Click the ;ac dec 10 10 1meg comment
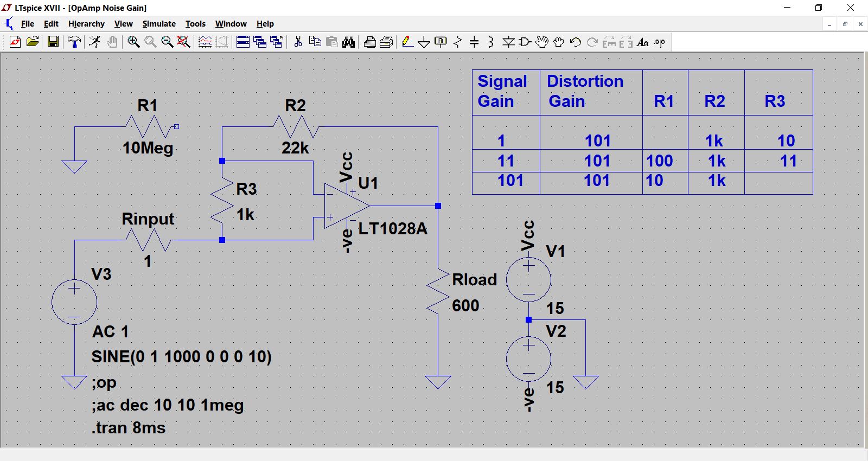The width and height of the screenshot is (868, 461). tap(168, 405)
